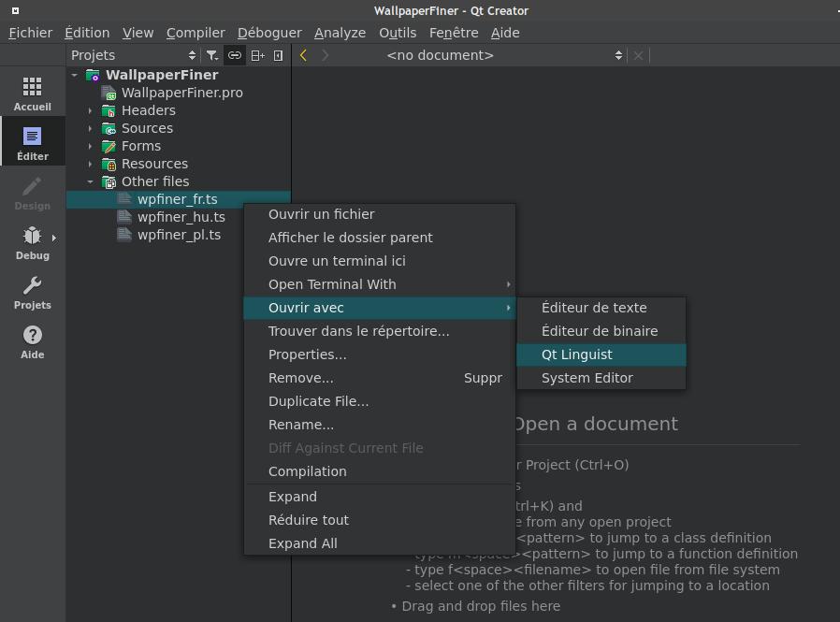Click the Forms folder icon
Image resolution: width=840 pixels, height=622 pixels.
click(x=109, y=146)
